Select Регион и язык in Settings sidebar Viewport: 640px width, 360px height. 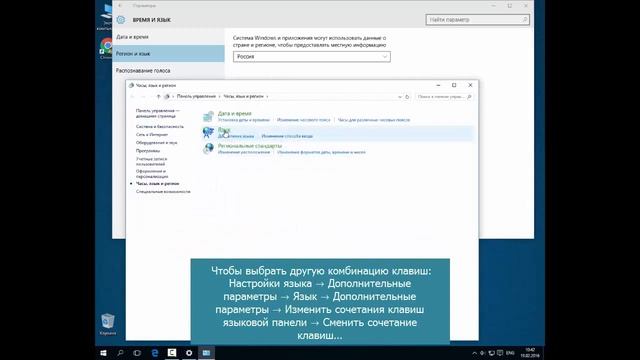168,53
